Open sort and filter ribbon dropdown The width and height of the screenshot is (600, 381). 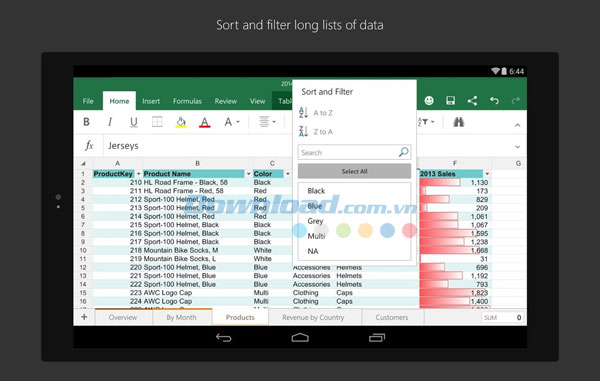[x=426, y=122]
